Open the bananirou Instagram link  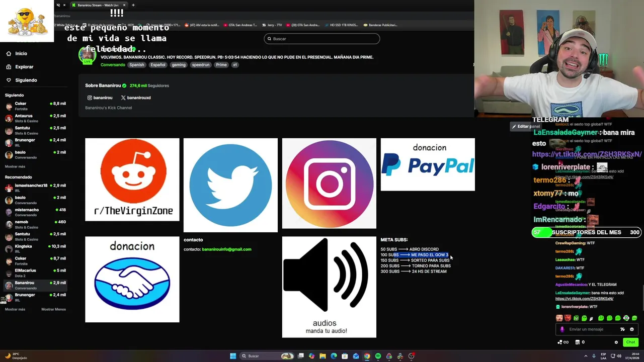click(x=100, y=98)
